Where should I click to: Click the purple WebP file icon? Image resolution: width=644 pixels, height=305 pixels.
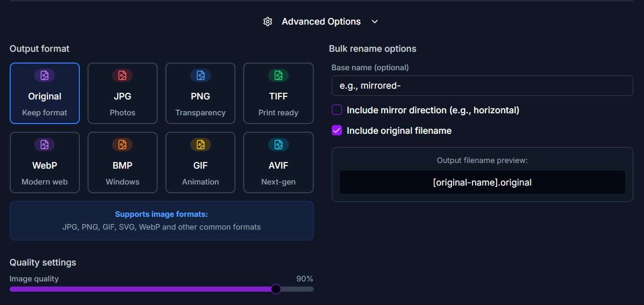45,144
